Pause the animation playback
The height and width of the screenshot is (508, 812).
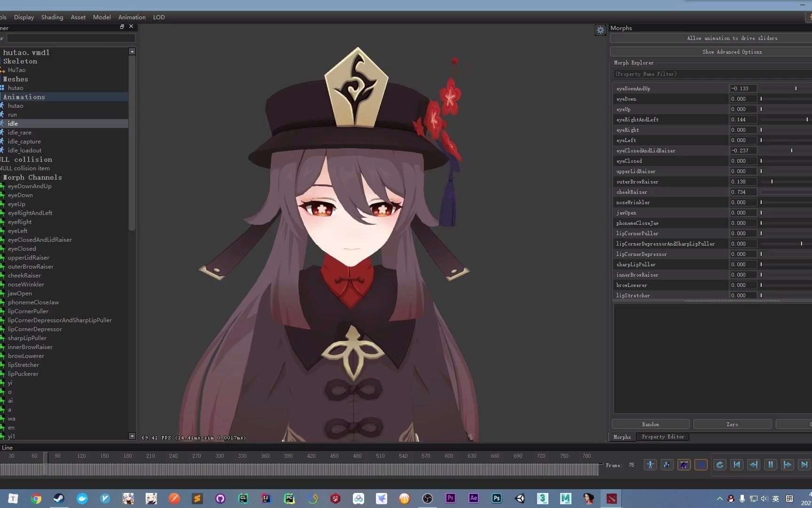[770, 465]
